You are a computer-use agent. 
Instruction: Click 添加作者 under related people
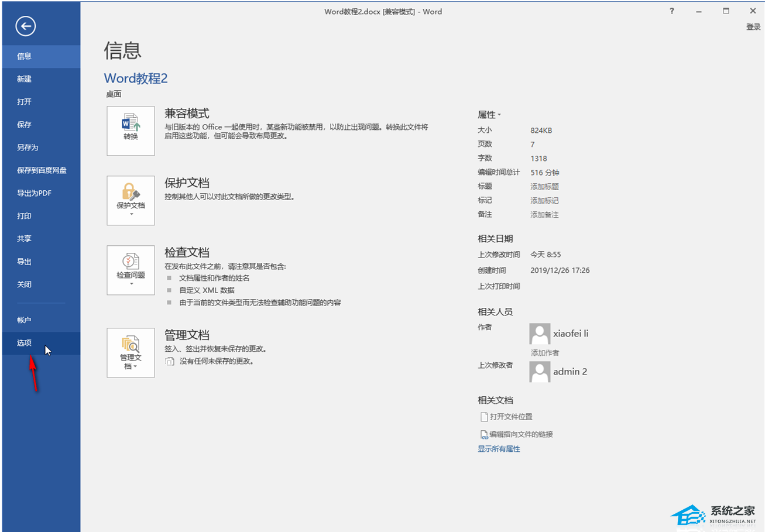544,353
